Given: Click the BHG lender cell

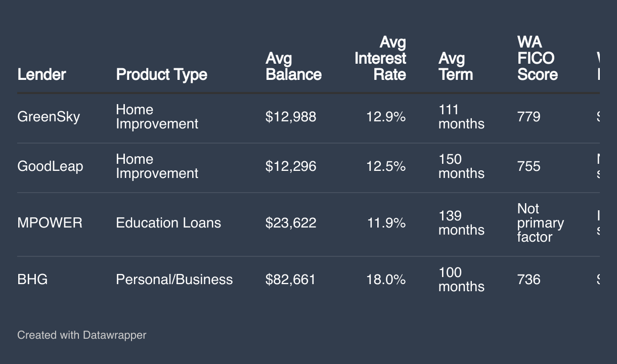Looking at the screenshot, I should click(32, 280).
